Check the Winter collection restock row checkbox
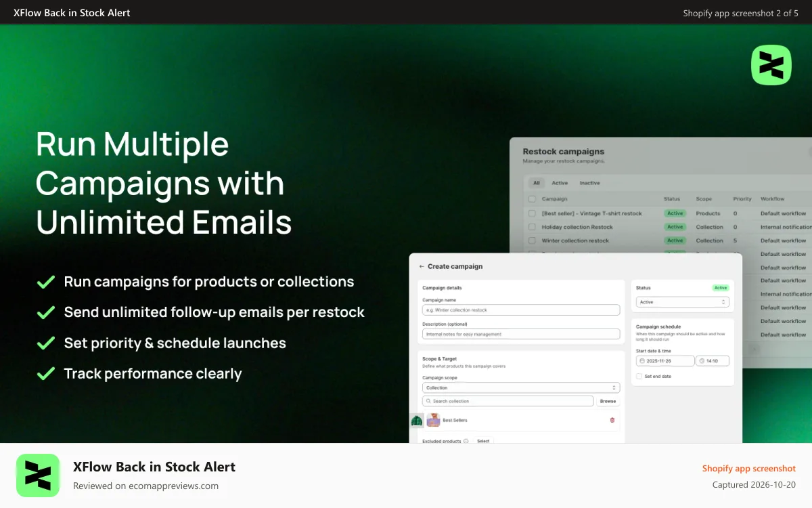The image size is (812, 508). [x=532, y=240]
